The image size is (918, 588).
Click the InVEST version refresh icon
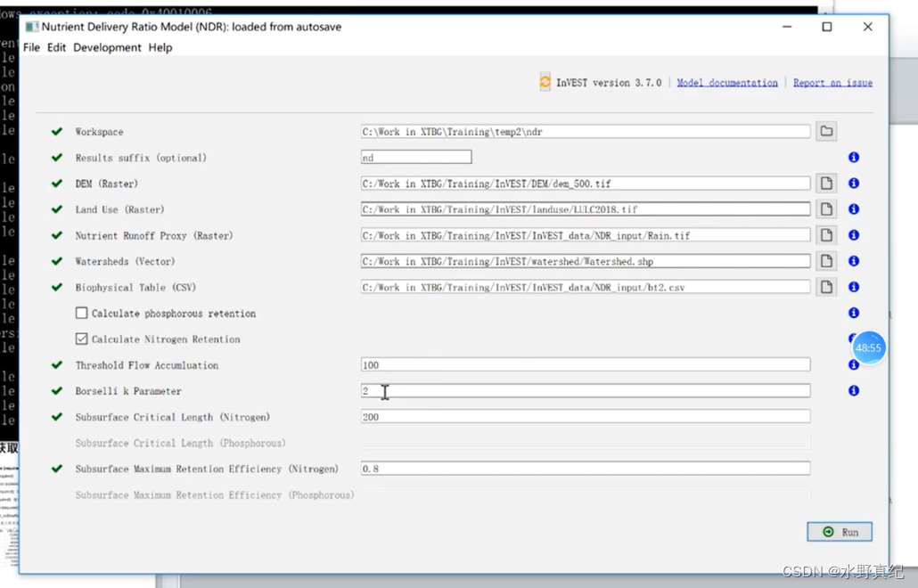point(545,82)
